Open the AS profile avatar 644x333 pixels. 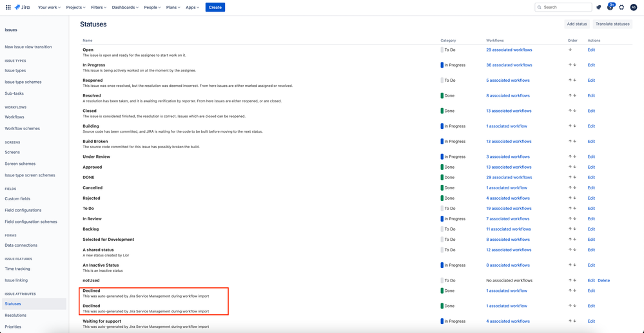[x=633, y=7]
